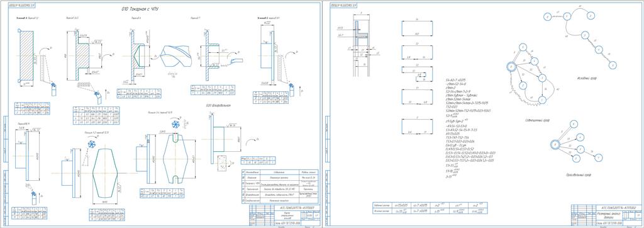Select the double-circled node of the Совмещенный граф
This screenshot has width=644, height=228.
point(510,66)
